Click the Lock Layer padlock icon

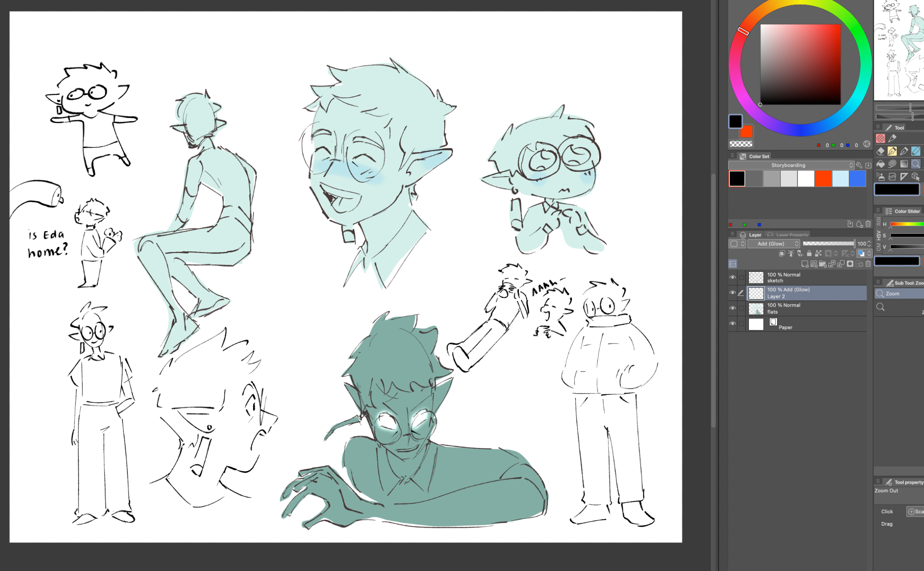(x=809, y=253)
